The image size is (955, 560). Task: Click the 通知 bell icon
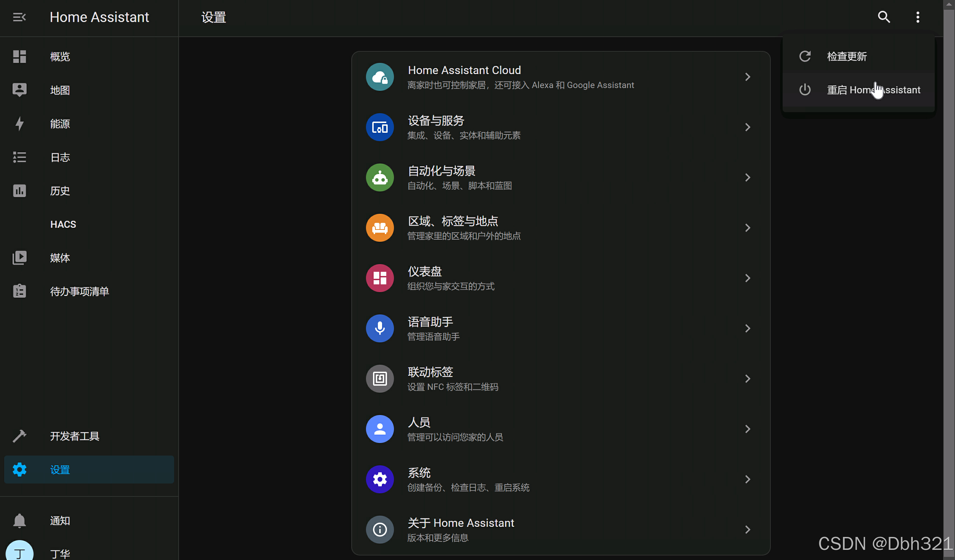[19, 521]
